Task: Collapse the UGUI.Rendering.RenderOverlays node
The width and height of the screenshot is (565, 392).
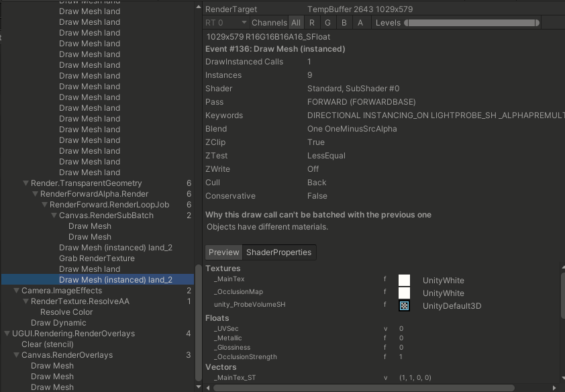Action: pos(7,334)
